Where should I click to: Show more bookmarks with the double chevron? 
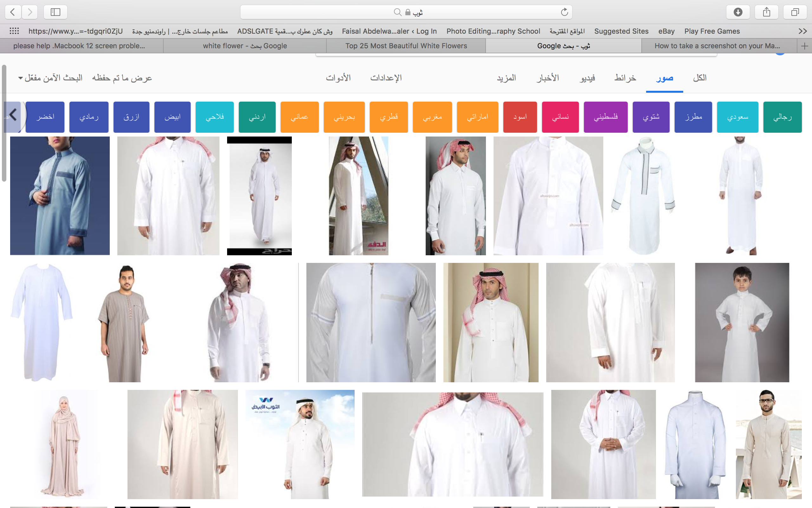click(802, 31)
